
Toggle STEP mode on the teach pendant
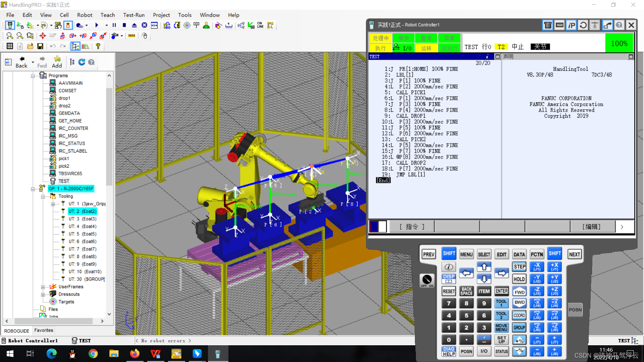(x=519, y=267)
